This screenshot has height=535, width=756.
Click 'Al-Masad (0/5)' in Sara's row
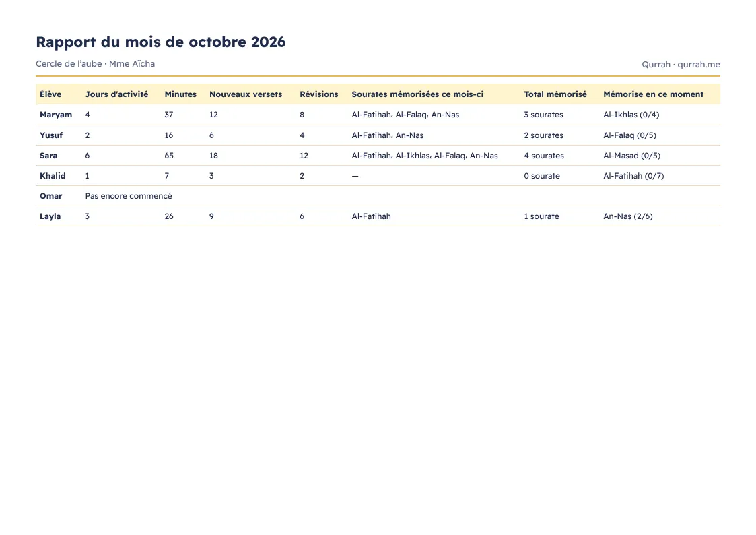tap(631, 156)
